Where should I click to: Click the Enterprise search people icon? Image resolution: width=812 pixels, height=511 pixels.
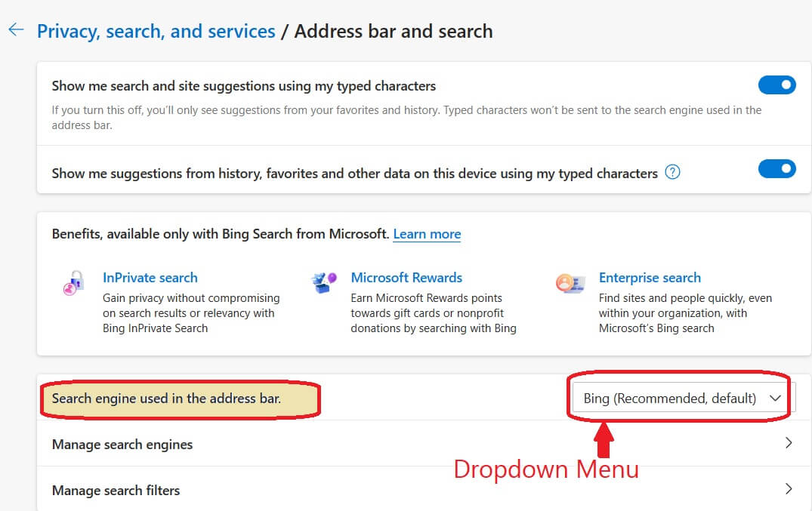(572, 282)
